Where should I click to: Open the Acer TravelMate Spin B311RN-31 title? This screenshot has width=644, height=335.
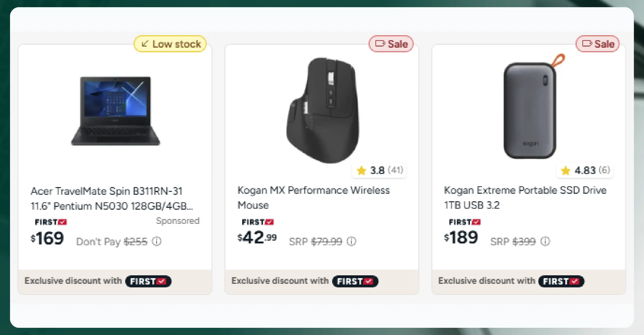pyautogui.click(x=111, y=198)
